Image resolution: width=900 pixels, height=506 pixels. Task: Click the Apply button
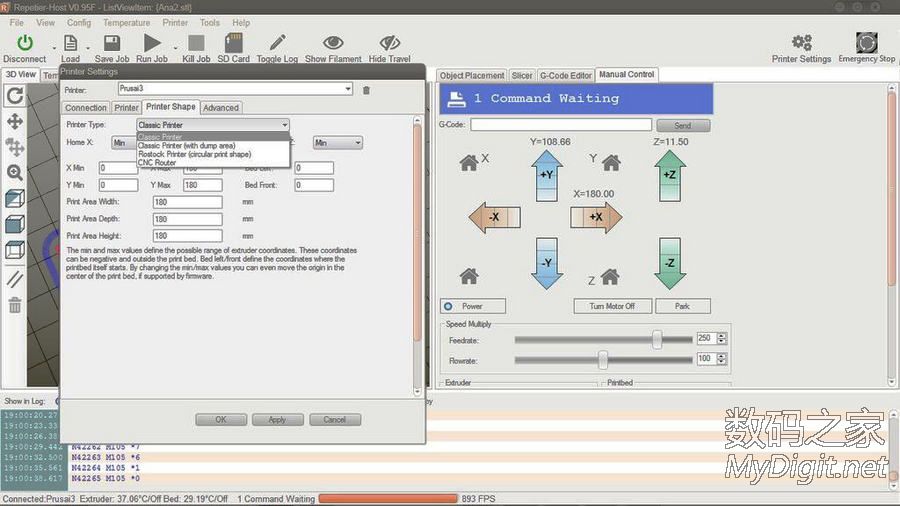pos(277,420)
